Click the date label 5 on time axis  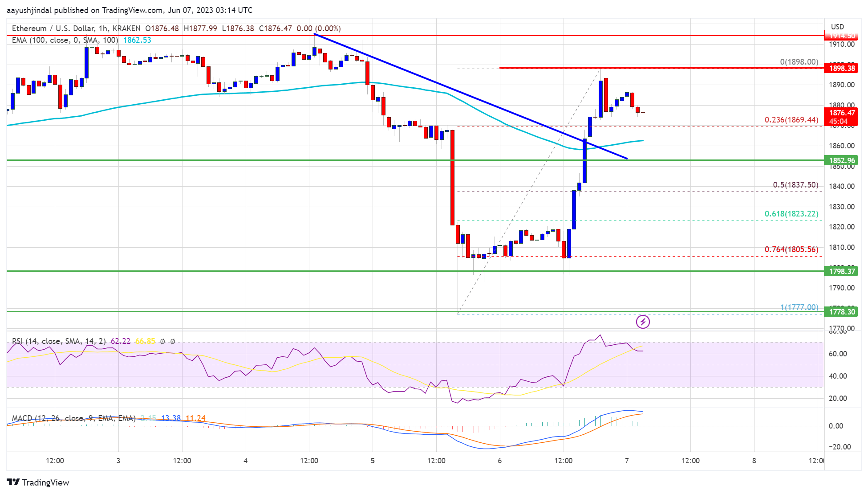click(373, 461)
